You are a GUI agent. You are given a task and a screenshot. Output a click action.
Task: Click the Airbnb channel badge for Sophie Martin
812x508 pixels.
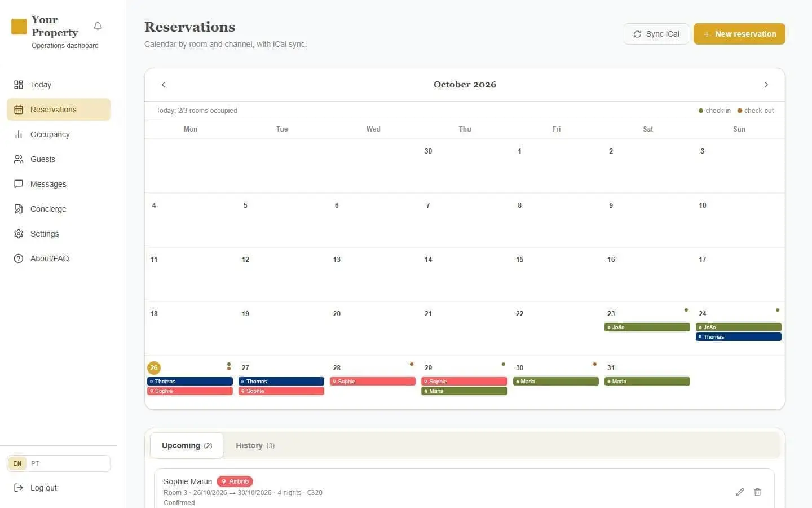[x=235, y=481]
